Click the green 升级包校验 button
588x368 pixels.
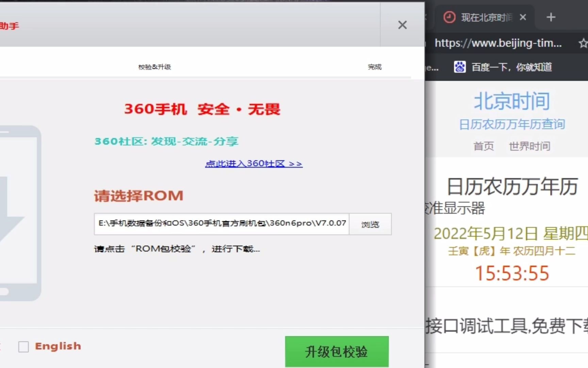337,352
